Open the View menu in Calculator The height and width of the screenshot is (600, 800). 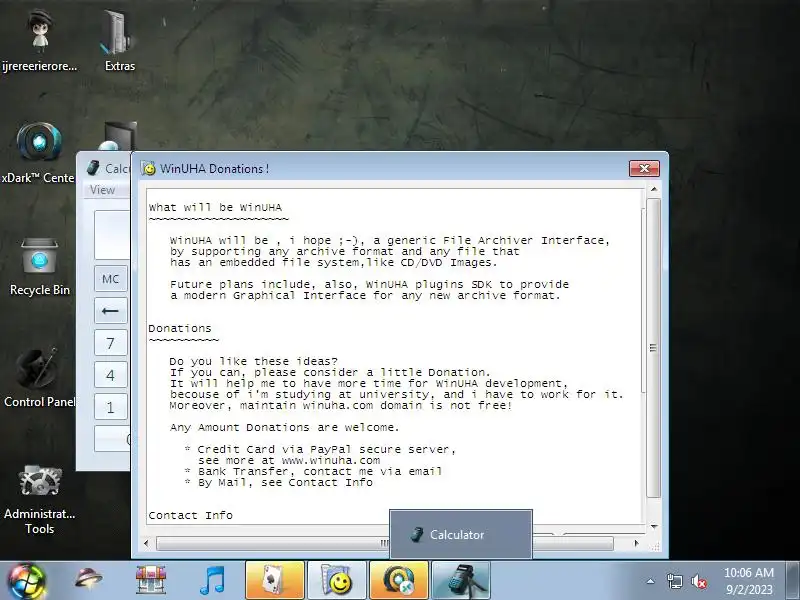pos(102,190)
